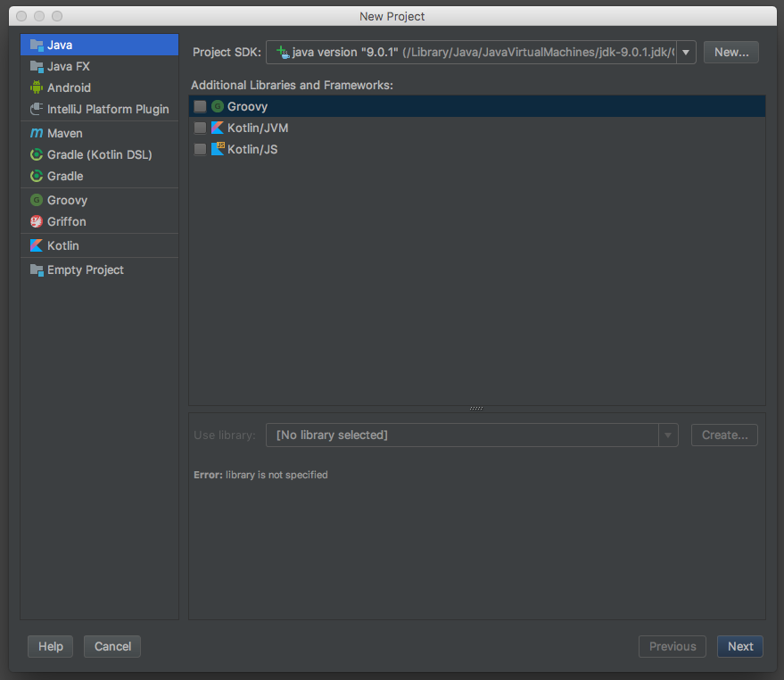Select the Java folder icon in sidebar

pos(37,45)
